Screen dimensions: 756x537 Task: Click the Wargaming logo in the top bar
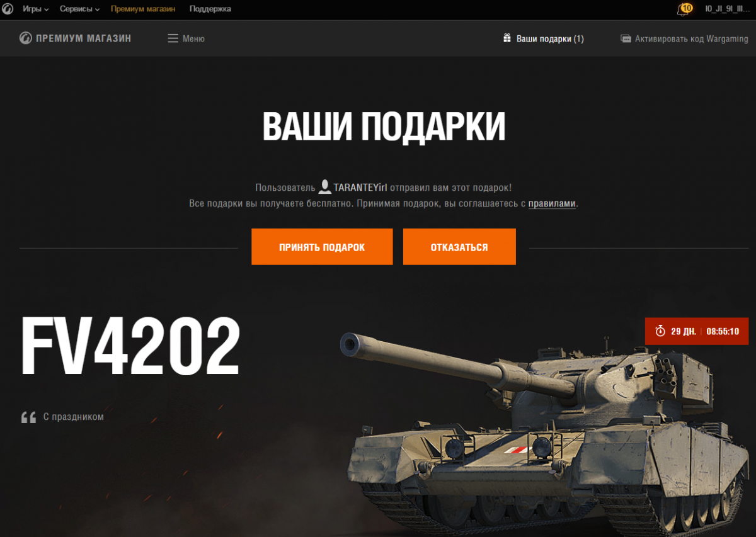(x=8, y=9)
